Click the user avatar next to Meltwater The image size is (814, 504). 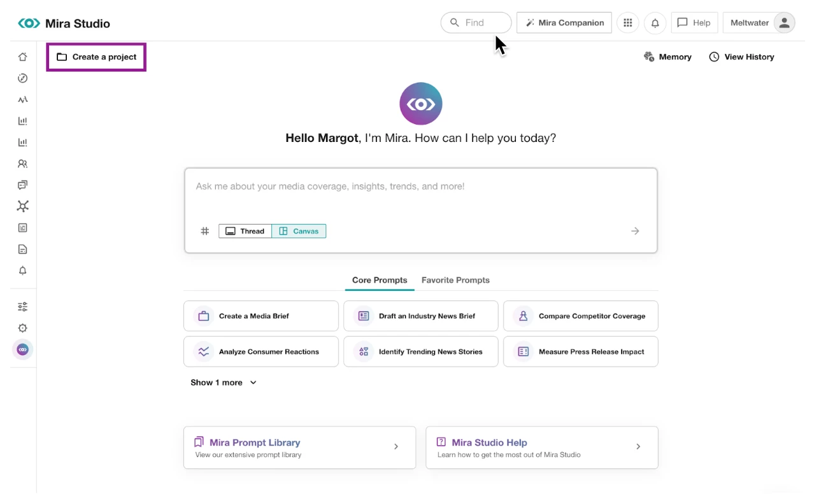(785, 23)
